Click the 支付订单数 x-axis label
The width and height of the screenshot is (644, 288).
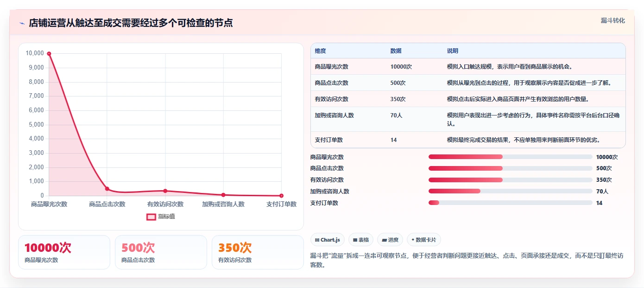click(281, 204)
